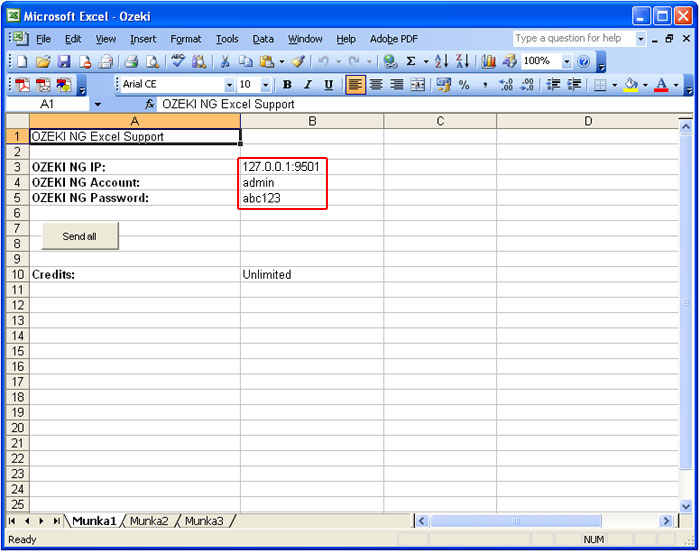This screenshot has height=553, width=700.
Task: Open Print Preview from the toolbar
Action: (152, 62)
